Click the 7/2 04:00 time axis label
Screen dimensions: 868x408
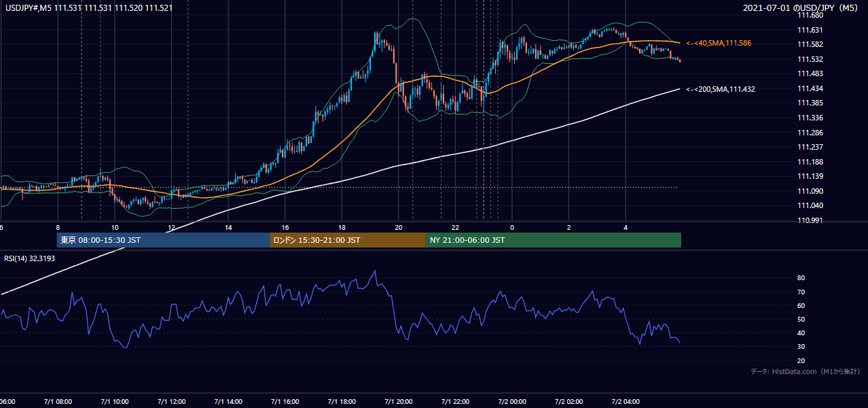626,402
